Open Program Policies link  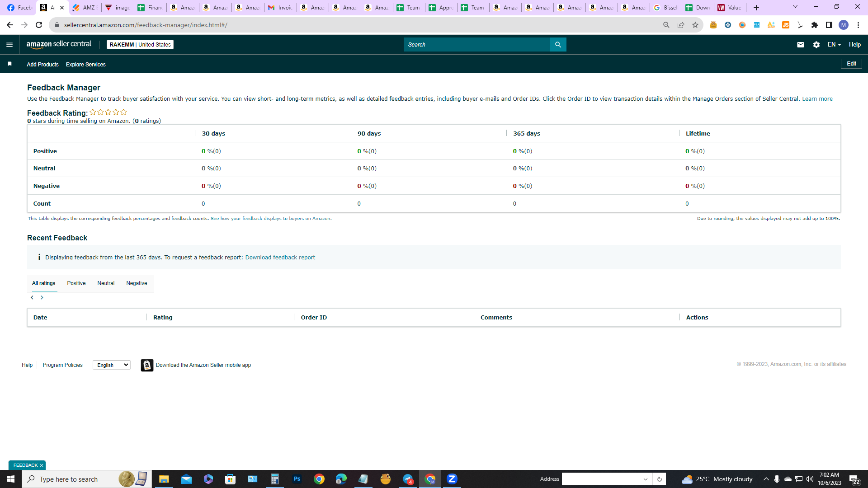point(62,365)
